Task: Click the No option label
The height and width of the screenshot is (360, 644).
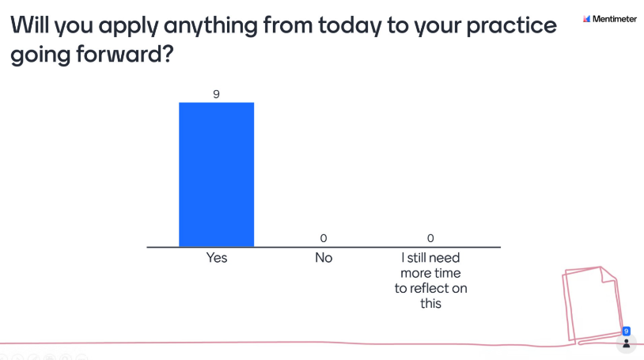Action: point(324,258)
